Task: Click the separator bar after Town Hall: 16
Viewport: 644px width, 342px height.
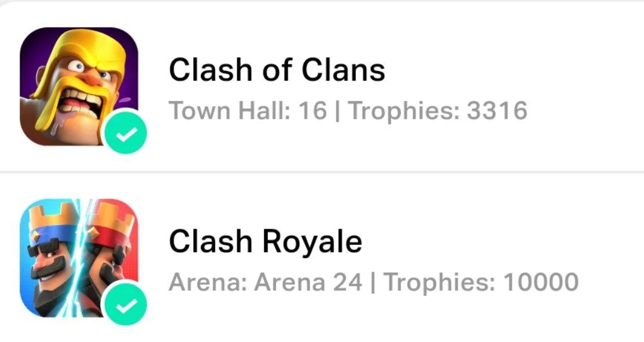Action: coord(338,112)
